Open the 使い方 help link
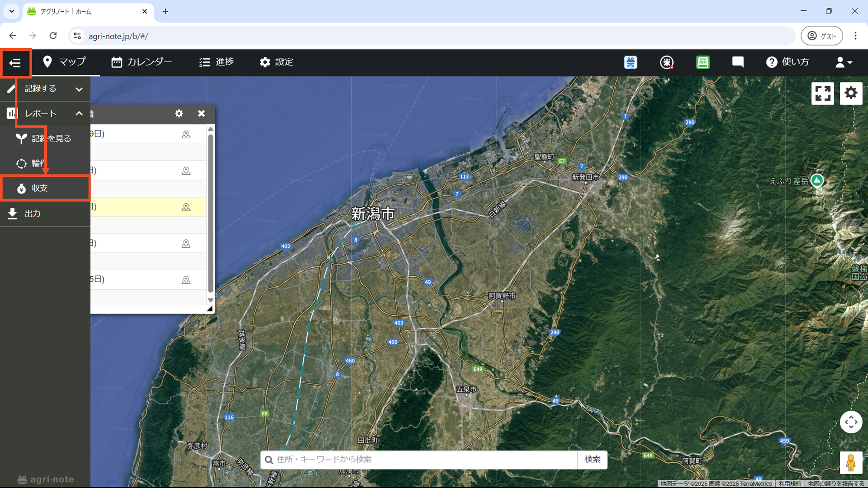This screenshot has width=868, height=488. point(788,62)
